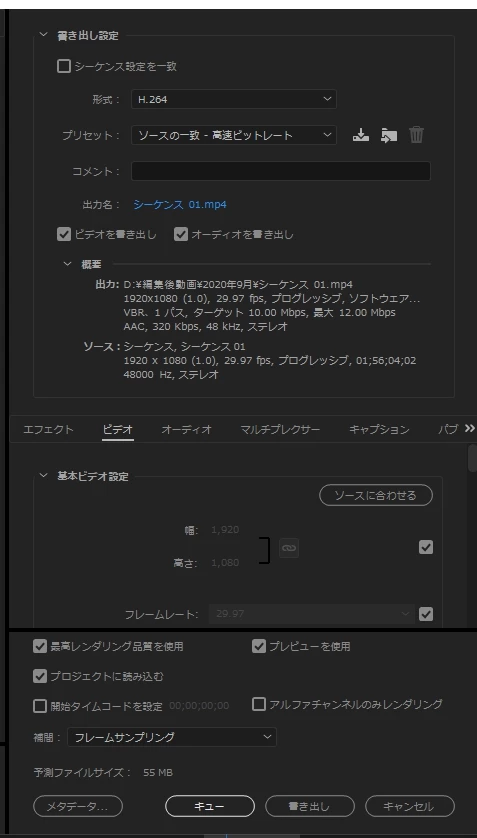
Task: Open output name link シーケンス 01.mp4
Action: [x=180, y=204]
